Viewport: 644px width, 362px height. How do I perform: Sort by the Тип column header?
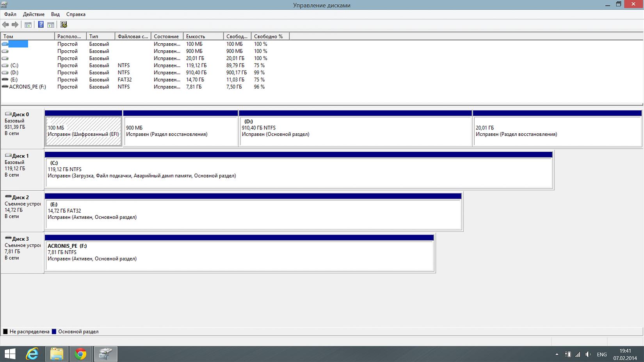pos(101,36)
